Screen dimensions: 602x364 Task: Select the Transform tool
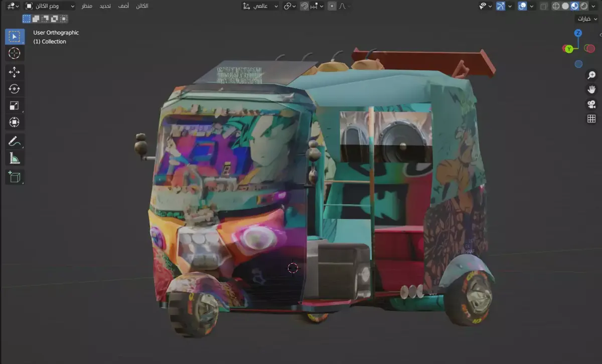[x=15, y=122]
